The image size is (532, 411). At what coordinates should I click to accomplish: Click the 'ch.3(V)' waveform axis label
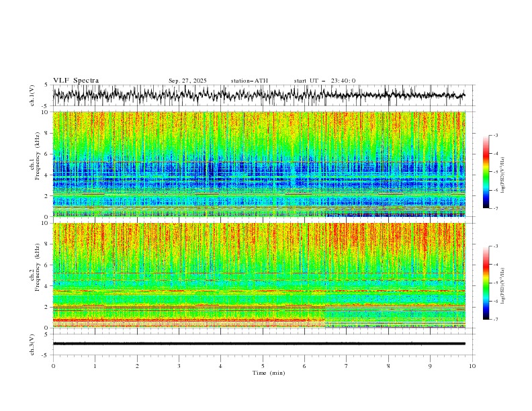pyautogui.click(x=32, y=345)
